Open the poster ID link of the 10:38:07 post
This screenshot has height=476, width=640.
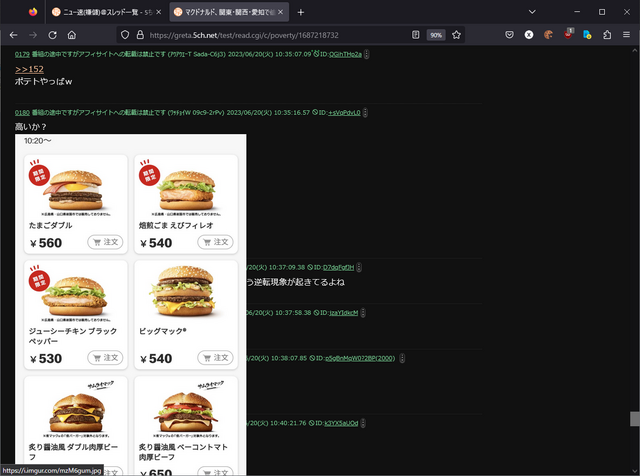click(360, 358)
